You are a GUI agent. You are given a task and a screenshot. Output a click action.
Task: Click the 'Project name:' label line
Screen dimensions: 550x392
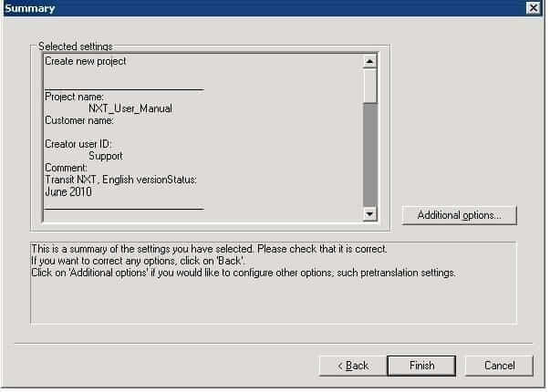[x=75, y=97]
